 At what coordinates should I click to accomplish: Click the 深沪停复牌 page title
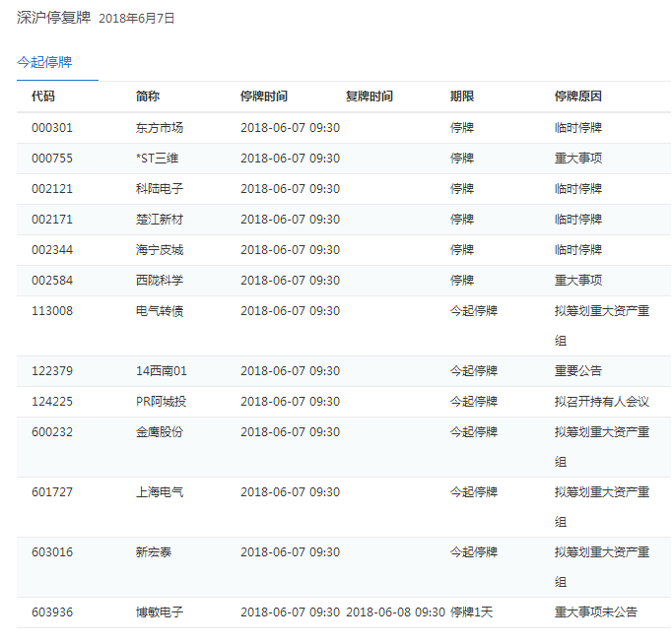(54, 18)
